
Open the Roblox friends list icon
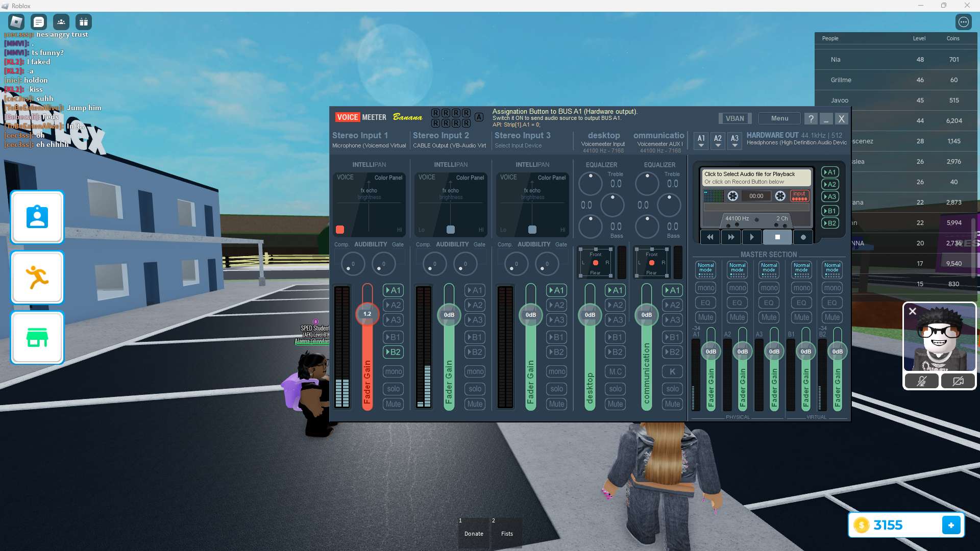click(x=61, y=22)
